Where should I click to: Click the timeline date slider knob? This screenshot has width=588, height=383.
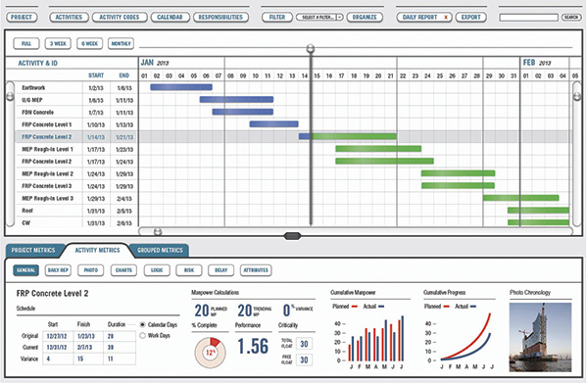(311, 48)
